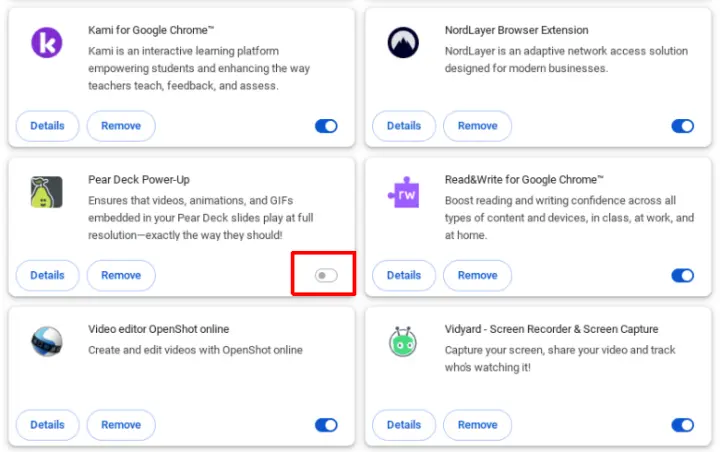Remove the Pear Deck Power-Up extension
The image size is (720, 452).
point(121,275)
